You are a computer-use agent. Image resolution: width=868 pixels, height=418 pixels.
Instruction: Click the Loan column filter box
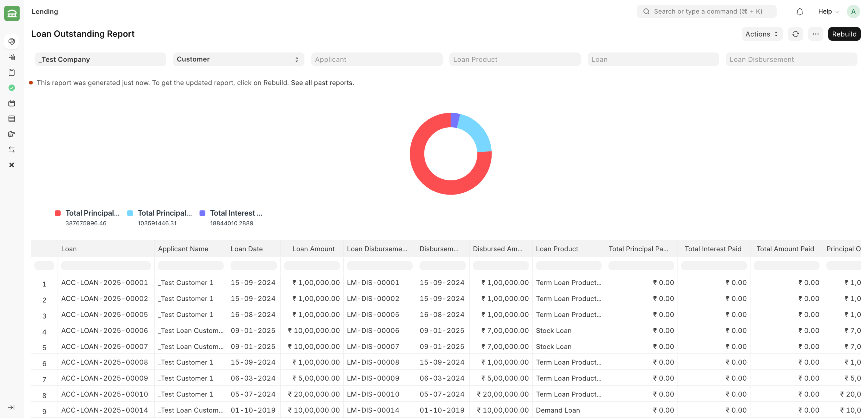[106, 266]
